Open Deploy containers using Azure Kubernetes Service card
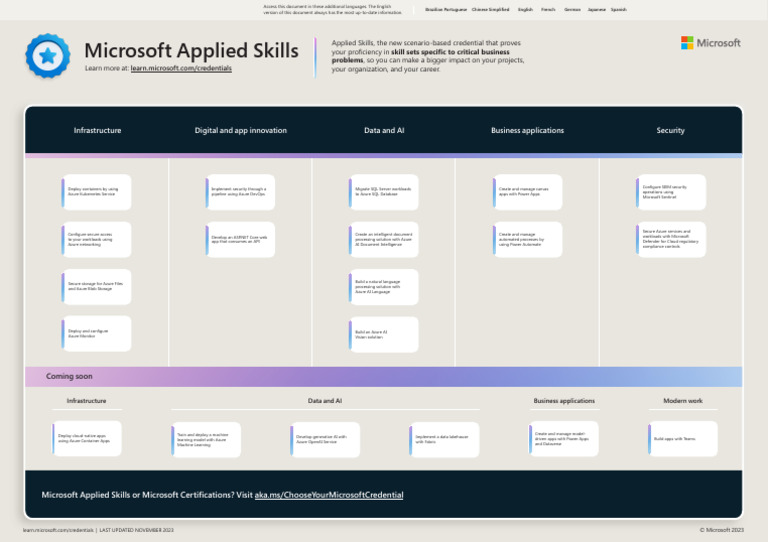The height and width of the screenshot is (542, 768). coord(97,192)
